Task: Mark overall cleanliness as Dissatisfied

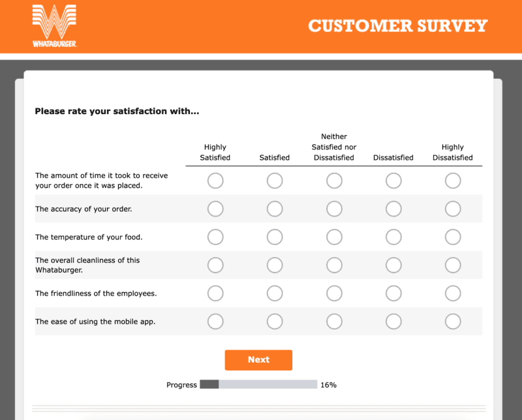Action: point(393,265)
